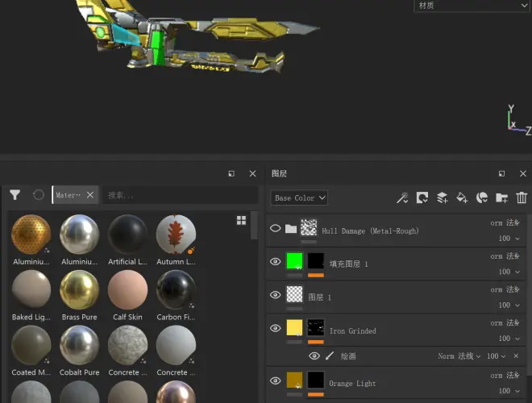This screenshot has height=403, width=532.
Task: Add a new paint layer
Action: point(442,197)
